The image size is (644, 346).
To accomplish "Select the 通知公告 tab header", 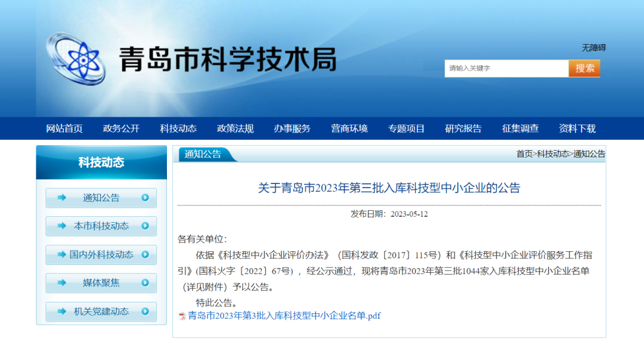I will [x=203, y=154].
